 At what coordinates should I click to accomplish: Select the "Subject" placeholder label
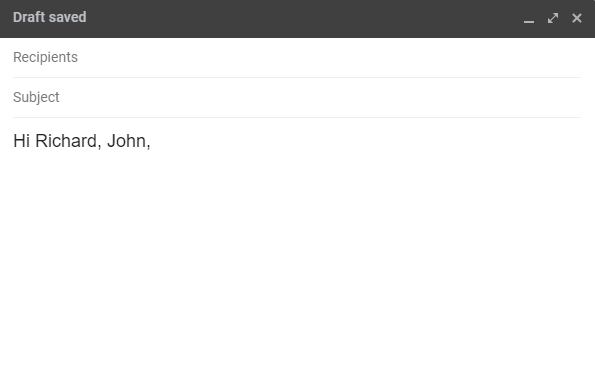(36, 98)
